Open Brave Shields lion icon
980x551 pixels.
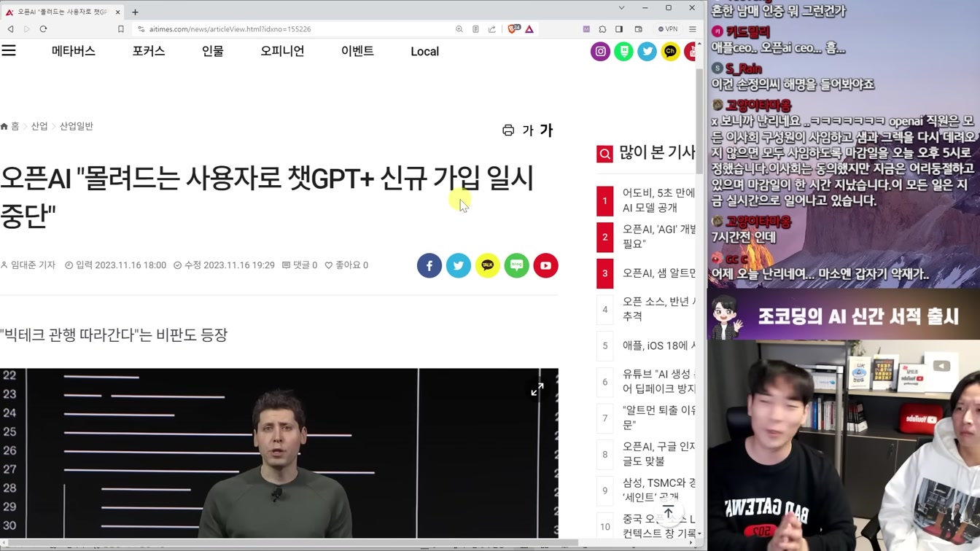(513, 29)
